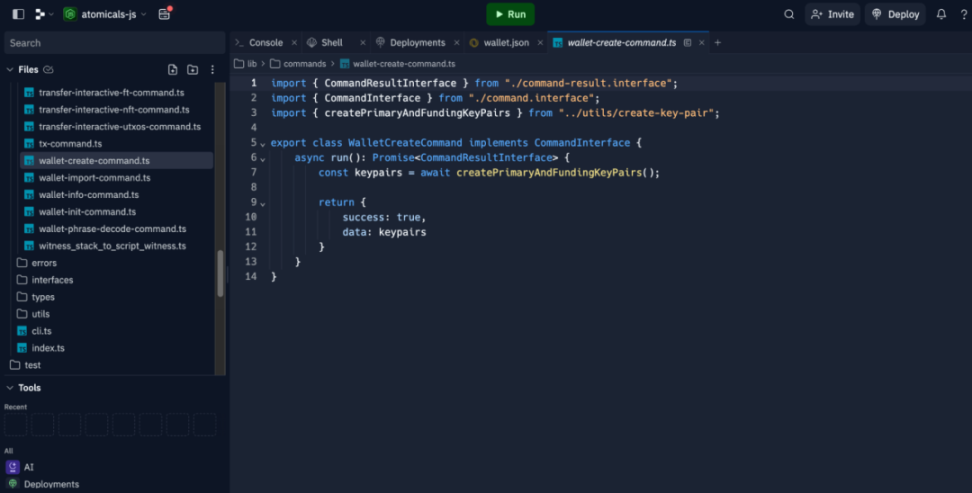Toggle the left sidebar panel icon

click(x=18, y=14)
